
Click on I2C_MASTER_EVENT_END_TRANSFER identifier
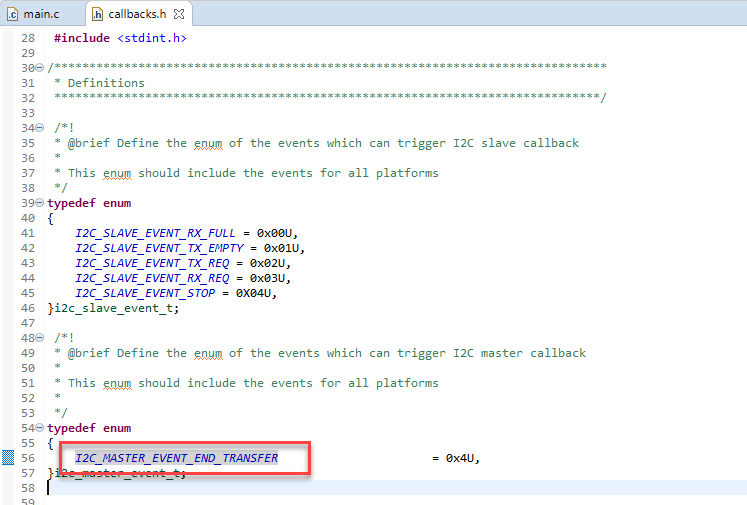pos(177,458)
